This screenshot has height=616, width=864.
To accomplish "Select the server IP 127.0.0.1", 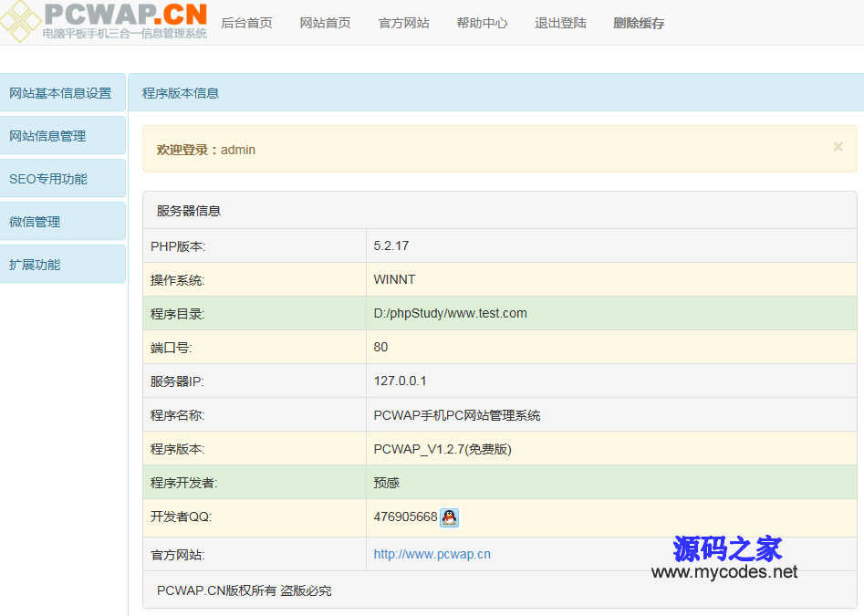I will pyautogui.click(x=400, y=381).
